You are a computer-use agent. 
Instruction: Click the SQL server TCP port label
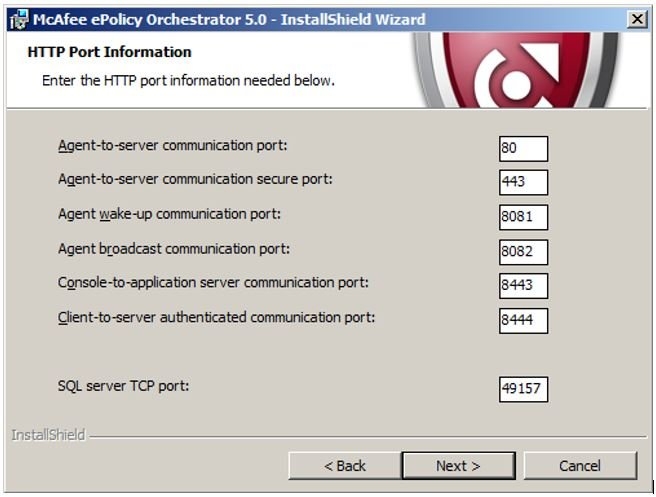[x=124, y=386]
